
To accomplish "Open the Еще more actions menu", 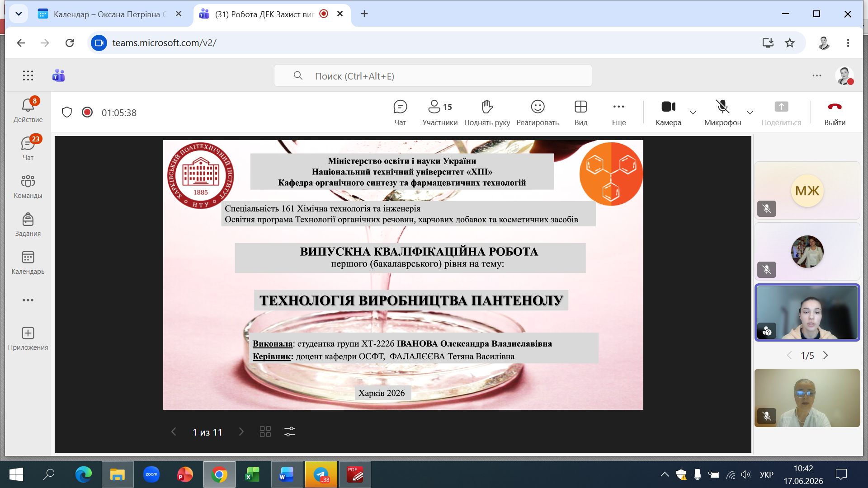I will click(x=619, y=113).
